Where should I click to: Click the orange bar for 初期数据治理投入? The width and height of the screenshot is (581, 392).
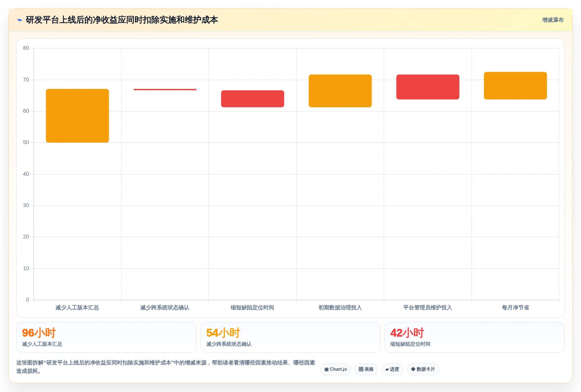(340, 91)
